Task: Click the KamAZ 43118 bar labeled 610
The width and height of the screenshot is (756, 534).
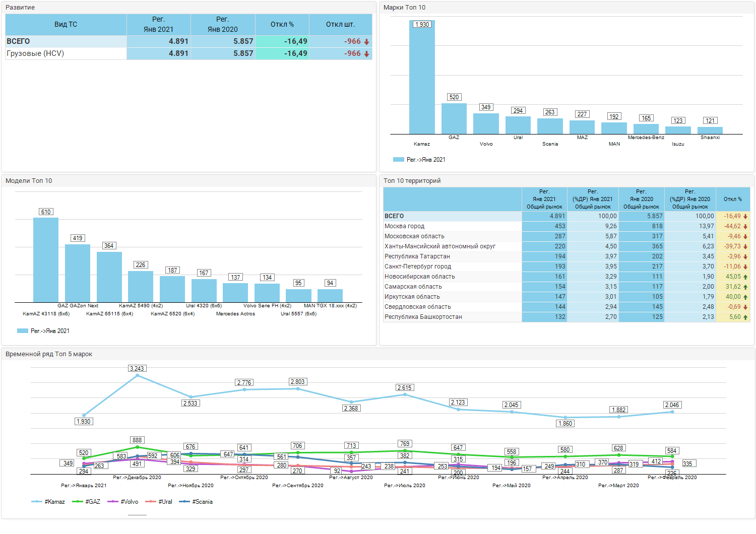Action: (x=46, y=260)
